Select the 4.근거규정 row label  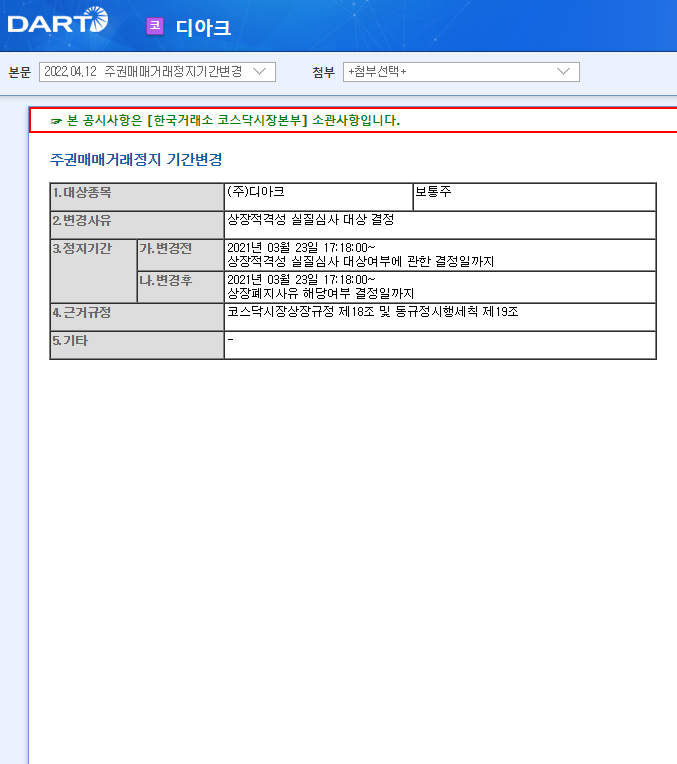[x=137, y=317]
